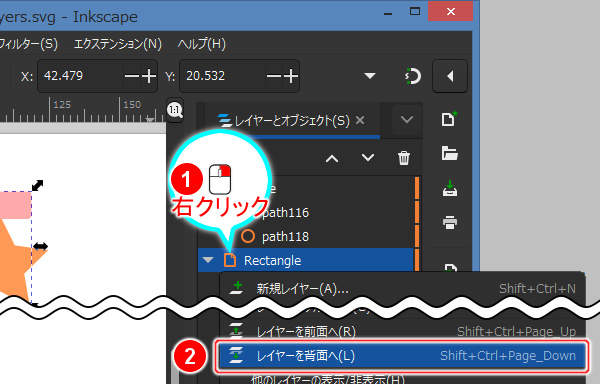Click the Open File folder icon
The image size is (600, 384).
click(x=450, y=153)
